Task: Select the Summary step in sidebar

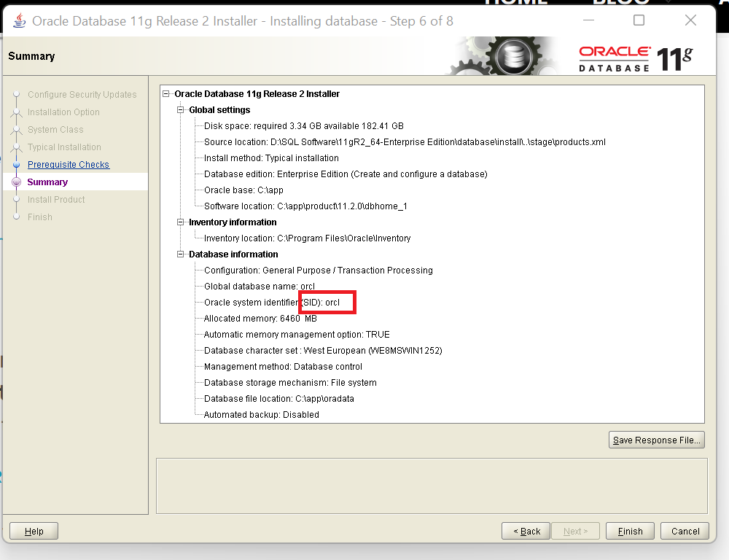Action: [x=47, y=182]
